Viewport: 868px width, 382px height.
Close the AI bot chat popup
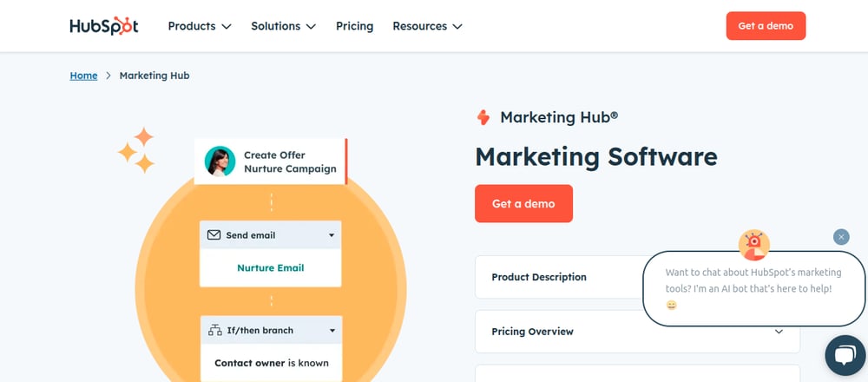click(841, 237)
